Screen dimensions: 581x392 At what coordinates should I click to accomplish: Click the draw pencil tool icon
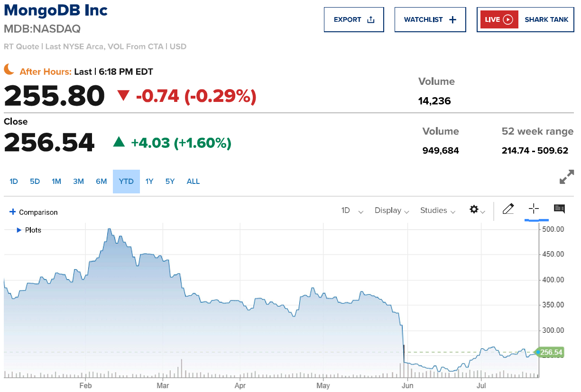click(508, 209)
